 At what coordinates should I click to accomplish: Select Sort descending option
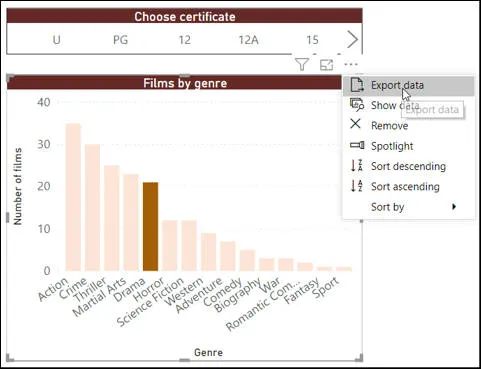click(x=408, y=166)
